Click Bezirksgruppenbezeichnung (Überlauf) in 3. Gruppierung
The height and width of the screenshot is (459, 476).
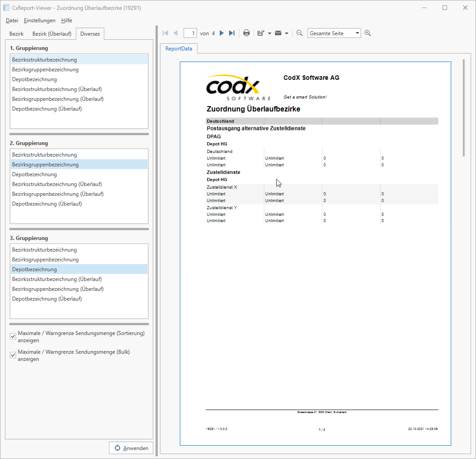tap(79, 289)
